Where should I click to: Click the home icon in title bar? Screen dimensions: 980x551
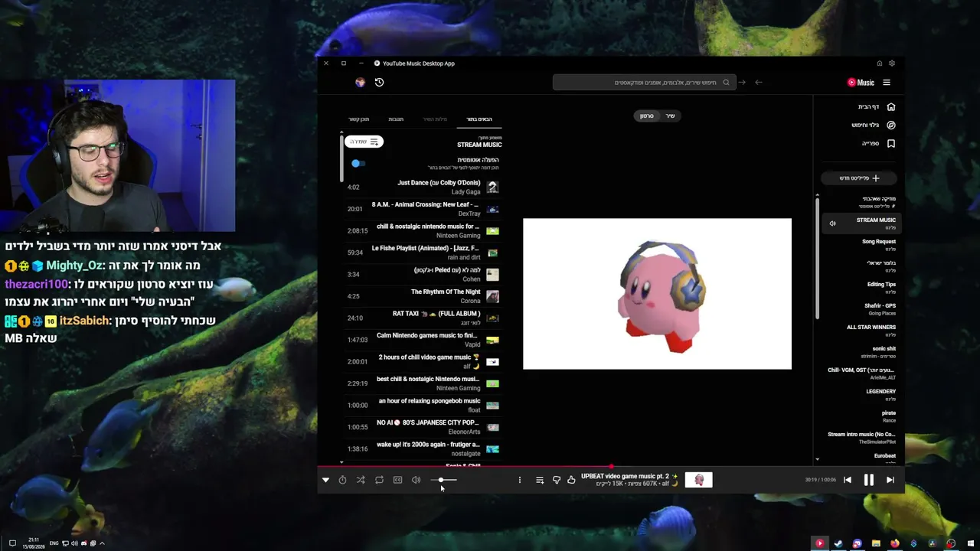coord(880,64)
